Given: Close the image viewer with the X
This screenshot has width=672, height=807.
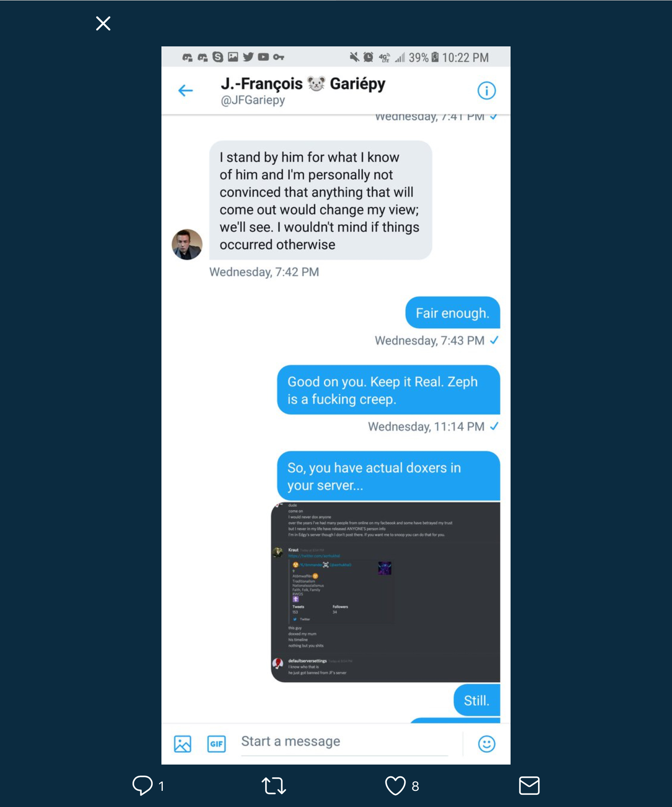Looking at the screenshot, I should pos(103,23).
